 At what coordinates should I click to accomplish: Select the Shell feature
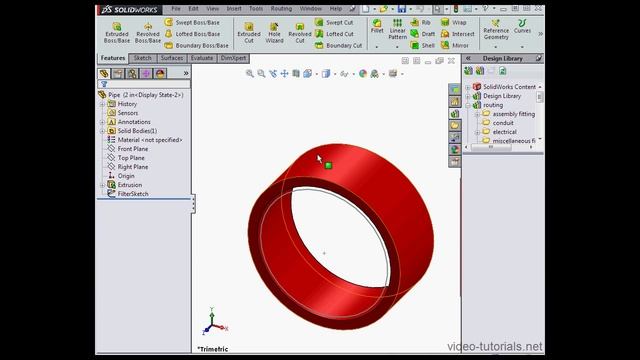423,45
